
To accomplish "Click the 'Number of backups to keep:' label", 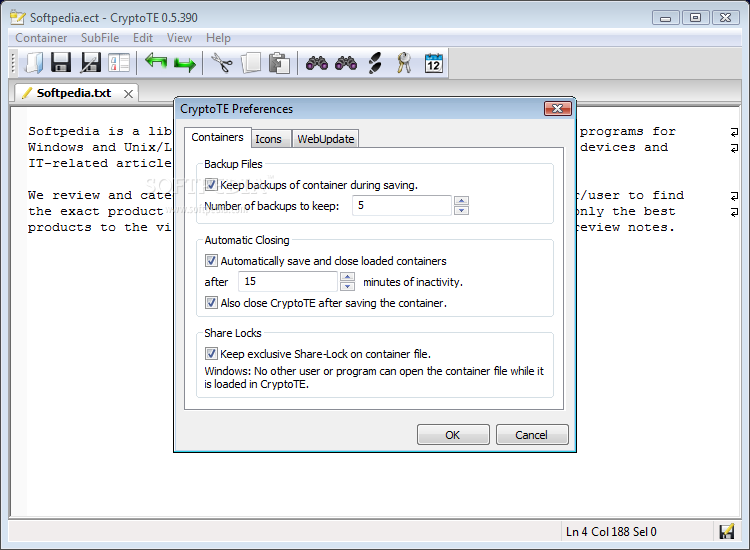I will (x=272, y=206).
